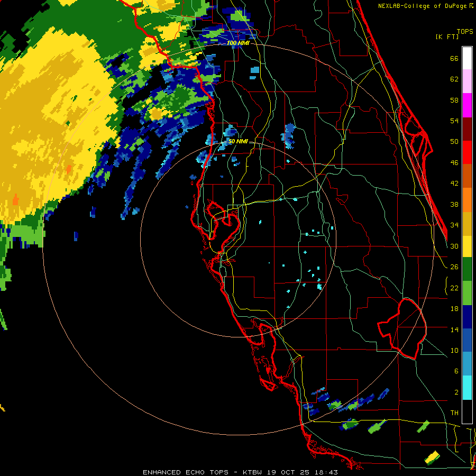Click the "18:43" time stamp
Viewport: 476px width, 476px height.
325,472
